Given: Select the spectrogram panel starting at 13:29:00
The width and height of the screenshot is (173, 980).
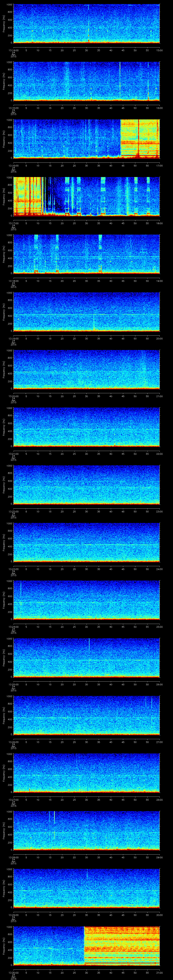Looking at the screenshot, I should pyautogui.click(x=86, y=888).
